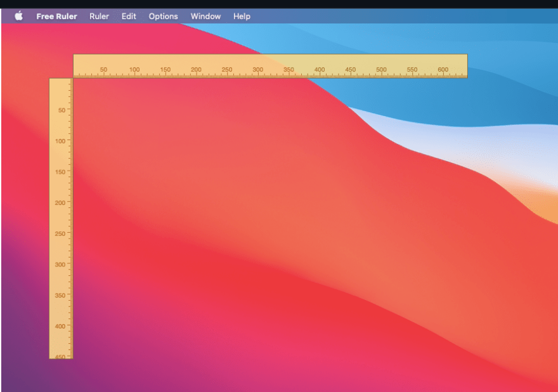Click the 150 mark on horizontal ruler
The image size is (558, 392).
click(x=165, y=69)
